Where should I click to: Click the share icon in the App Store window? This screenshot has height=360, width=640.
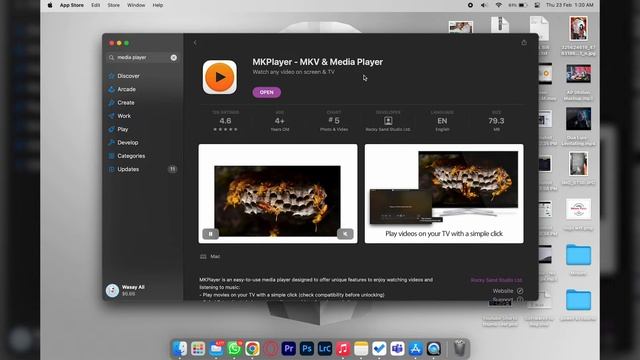(524, 42)
